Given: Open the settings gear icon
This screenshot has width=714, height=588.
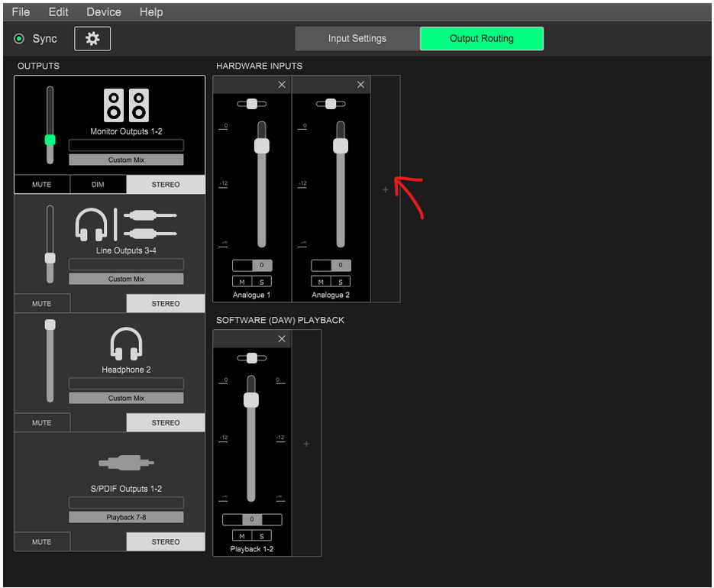Looking at the screenshot, I should pos(92,39).
